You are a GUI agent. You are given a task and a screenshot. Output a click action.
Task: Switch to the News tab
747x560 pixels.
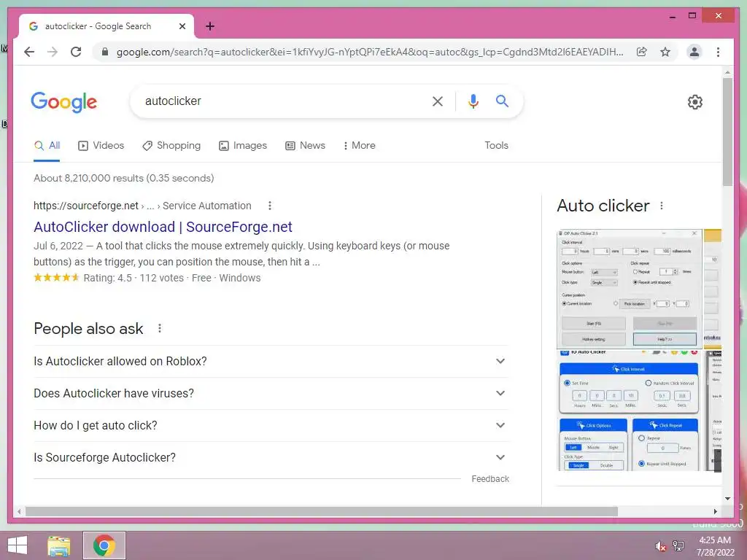tap(306, 146)
